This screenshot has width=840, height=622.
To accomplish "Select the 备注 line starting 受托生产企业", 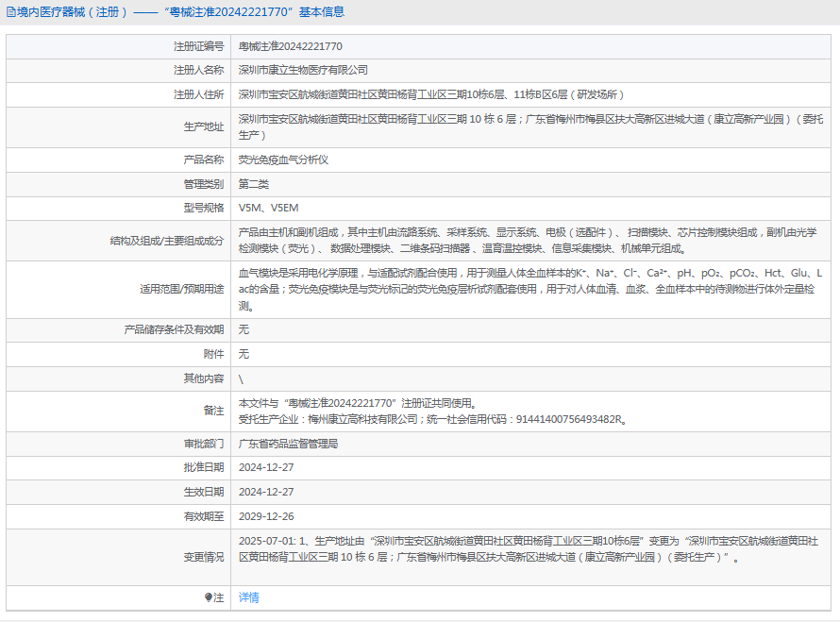I will pos(433,419).
